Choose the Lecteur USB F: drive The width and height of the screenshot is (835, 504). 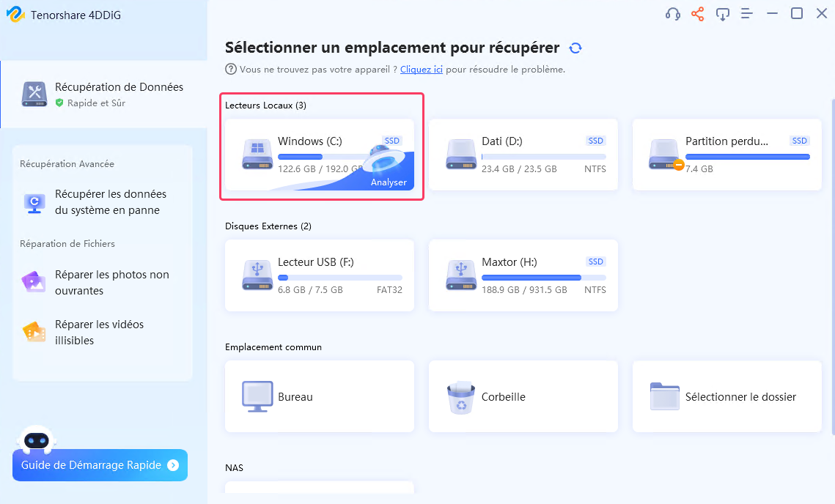click(319, 275)
